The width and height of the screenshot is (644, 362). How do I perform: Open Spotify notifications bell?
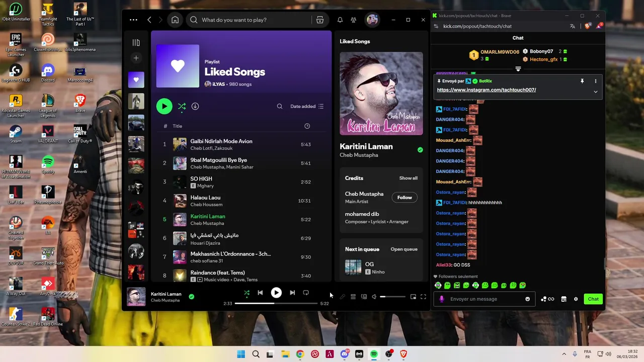340,20
